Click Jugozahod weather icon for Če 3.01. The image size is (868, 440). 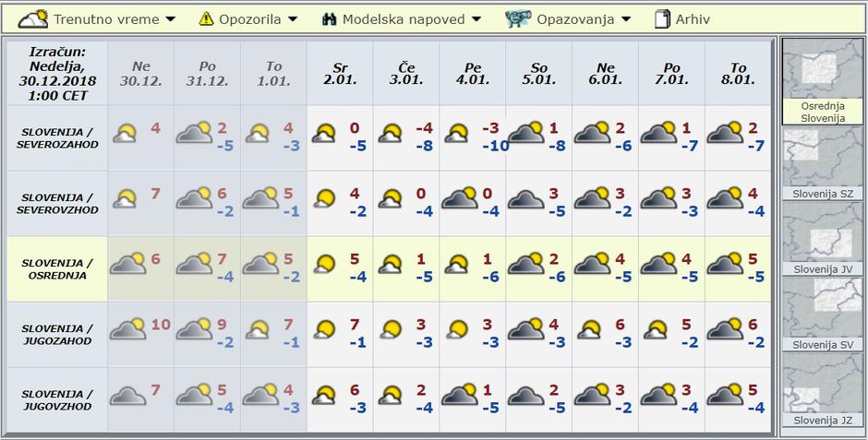tap(392, 329)
